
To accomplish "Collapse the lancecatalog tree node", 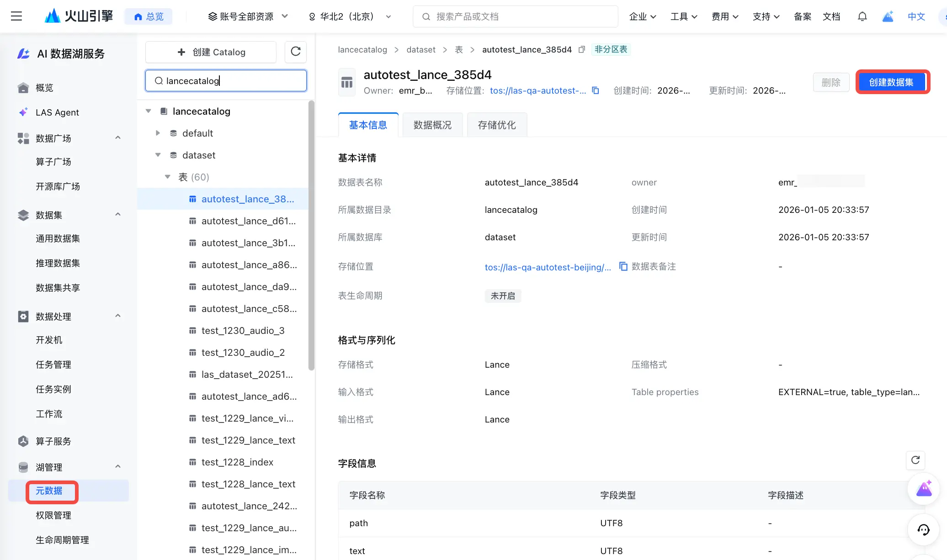I will tap(148, 111).
